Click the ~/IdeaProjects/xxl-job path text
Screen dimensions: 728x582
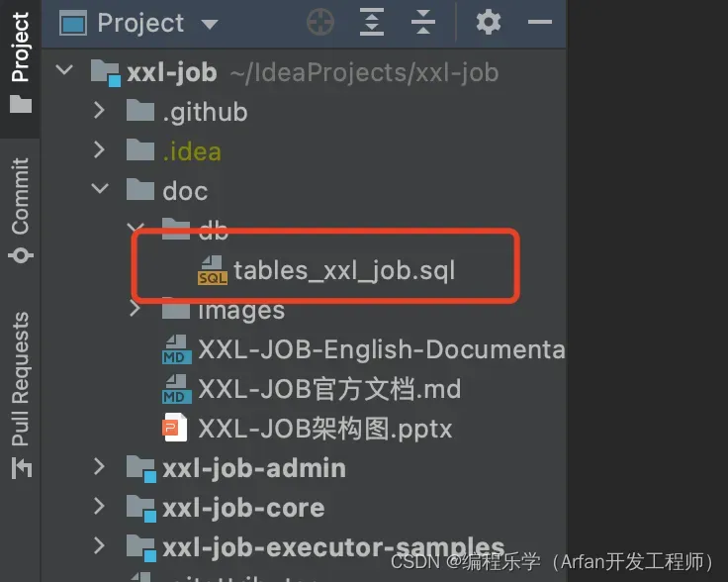(364, 73)
